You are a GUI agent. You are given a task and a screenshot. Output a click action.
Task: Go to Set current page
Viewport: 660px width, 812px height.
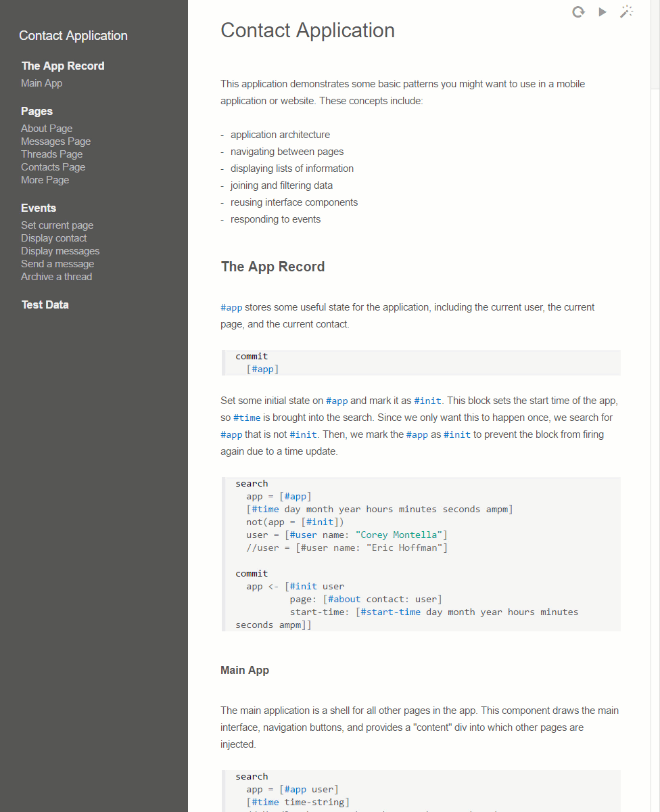pyautogui.click(x=57, y=225)
